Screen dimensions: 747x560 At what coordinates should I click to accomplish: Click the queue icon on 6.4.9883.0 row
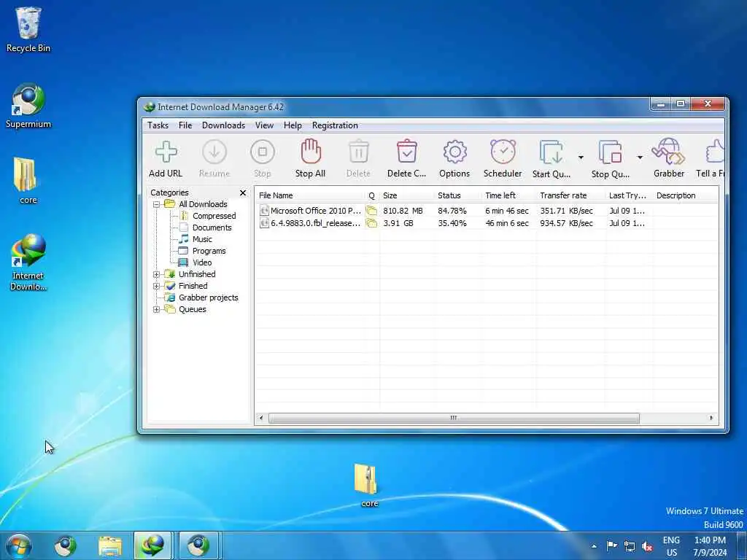(x=371, y=223)
